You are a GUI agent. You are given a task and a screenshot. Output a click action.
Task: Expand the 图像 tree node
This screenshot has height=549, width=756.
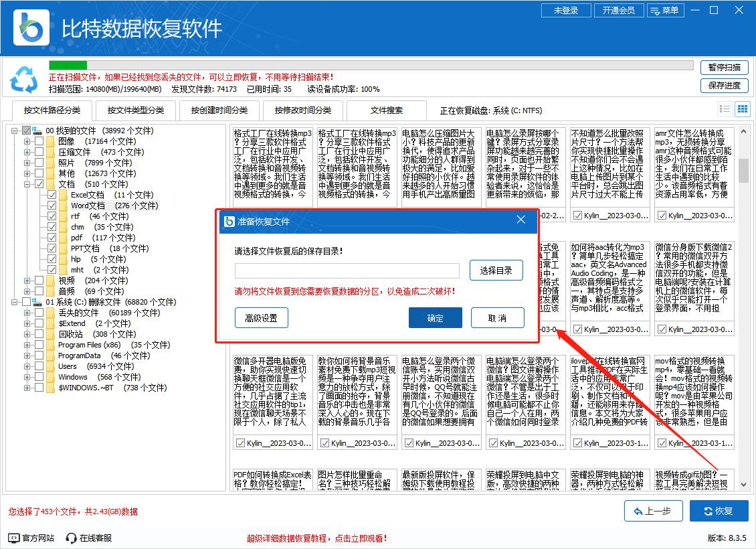point(27,141)
